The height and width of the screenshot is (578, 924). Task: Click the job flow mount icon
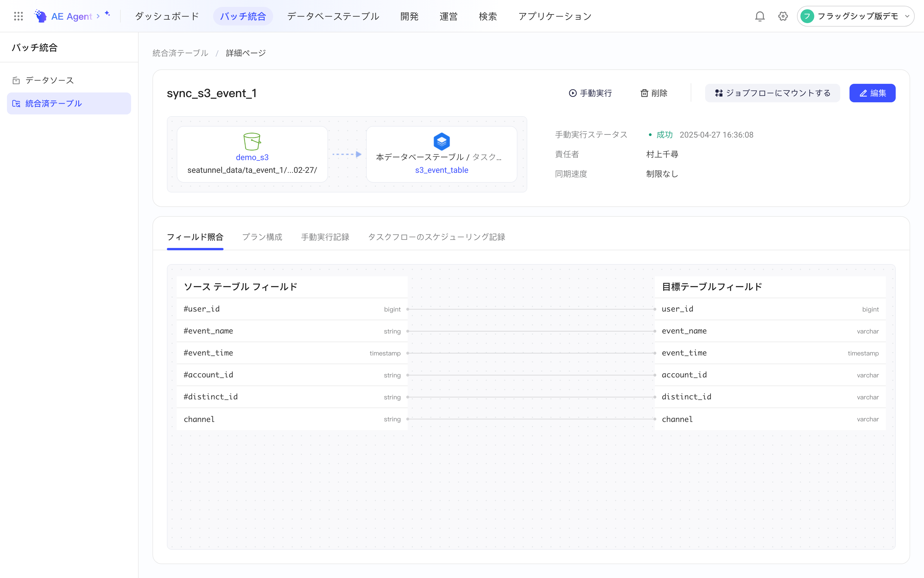719,93
